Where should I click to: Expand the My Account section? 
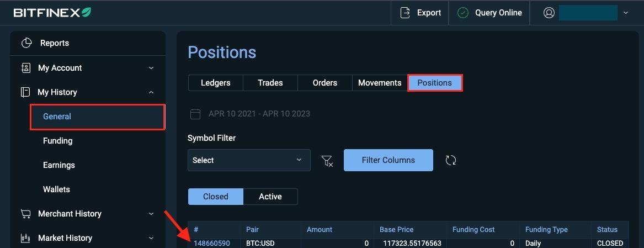pos(151,68)
